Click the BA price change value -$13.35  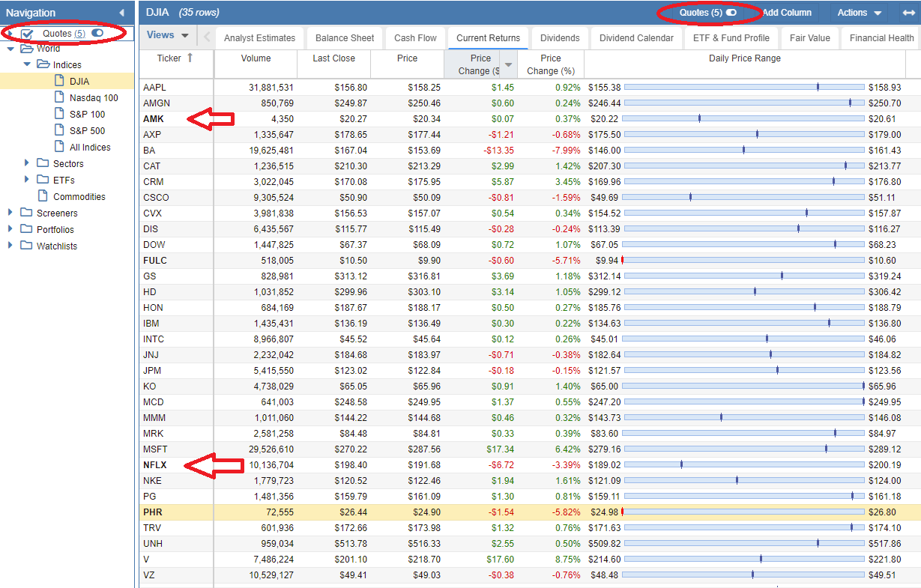pyautogui.click(x=499, y=151)
